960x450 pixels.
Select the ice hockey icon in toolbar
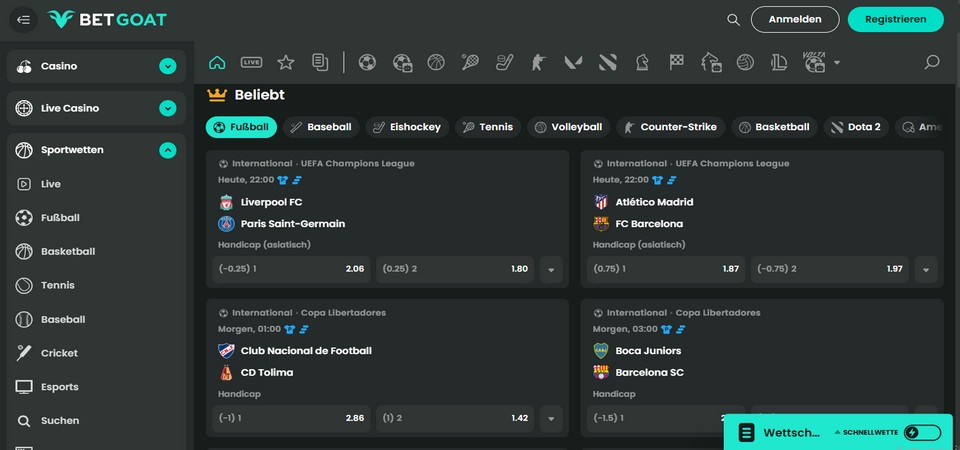coord(504,62)
